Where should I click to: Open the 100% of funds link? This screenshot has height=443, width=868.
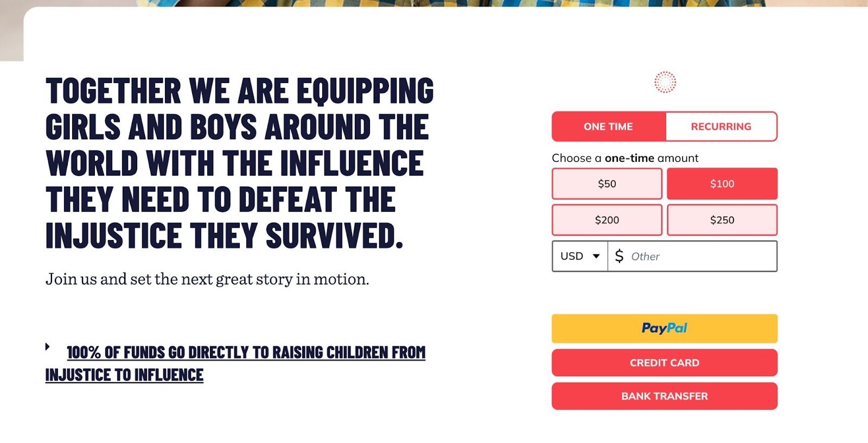tap(246, 353)
